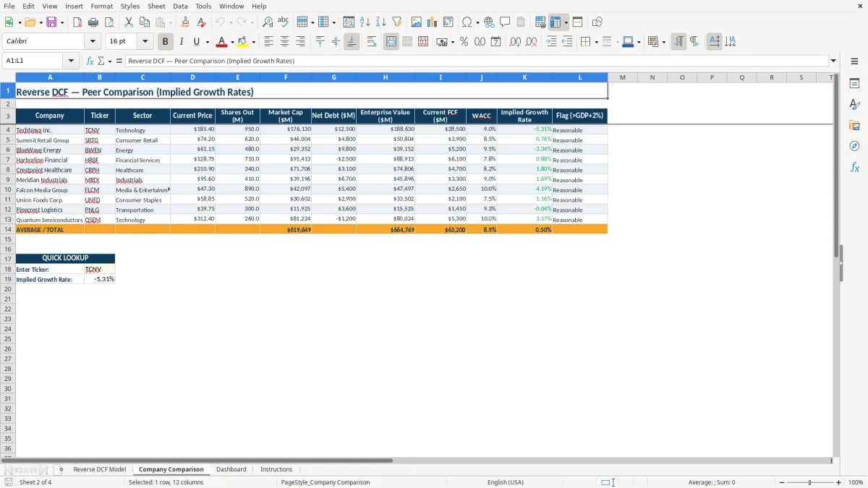Click the AutoFilter funnel icon
Screen dimensions: 868x488
coord(396,22)
